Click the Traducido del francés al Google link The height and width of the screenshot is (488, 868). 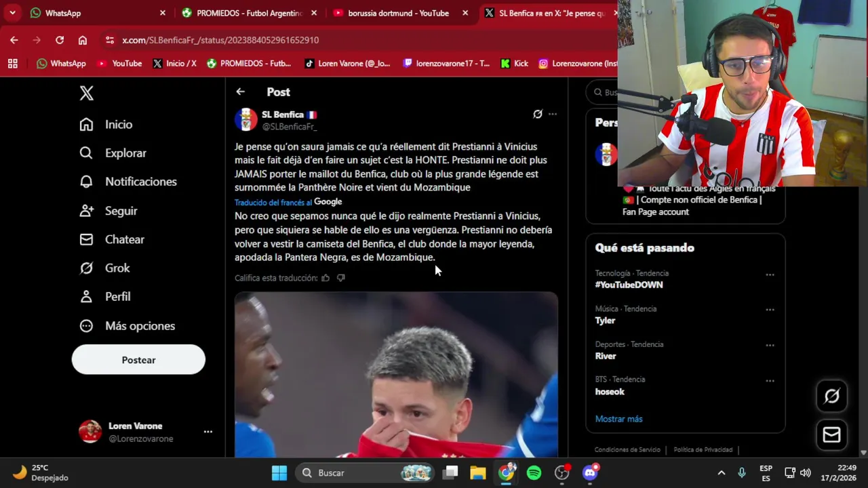click(288, 202)
